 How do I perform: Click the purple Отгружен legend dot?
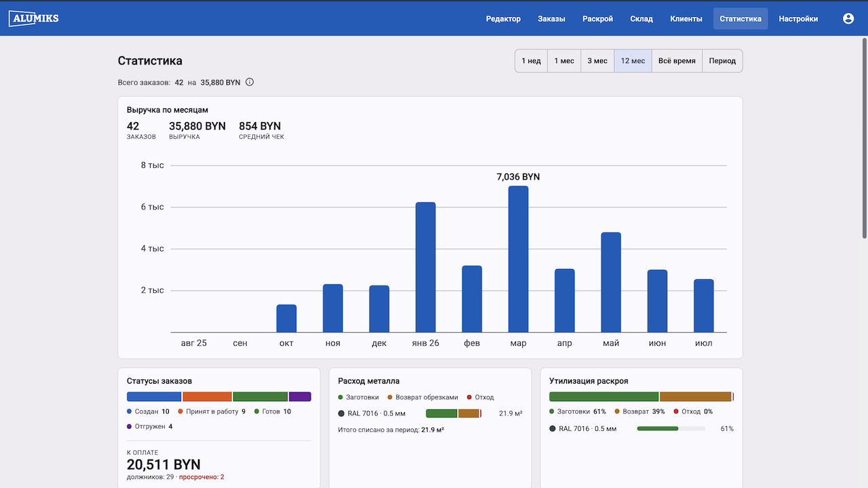coord(130,427)
